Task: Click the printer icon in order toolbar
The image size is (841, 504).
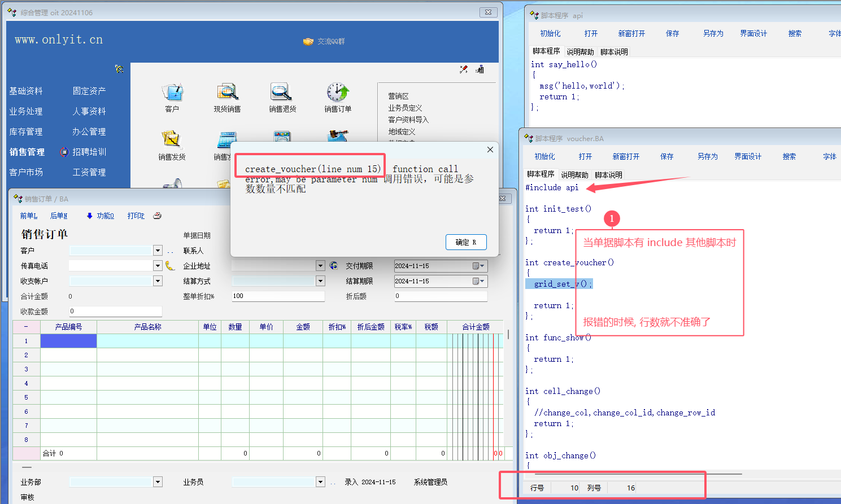Action: [158, 216]
